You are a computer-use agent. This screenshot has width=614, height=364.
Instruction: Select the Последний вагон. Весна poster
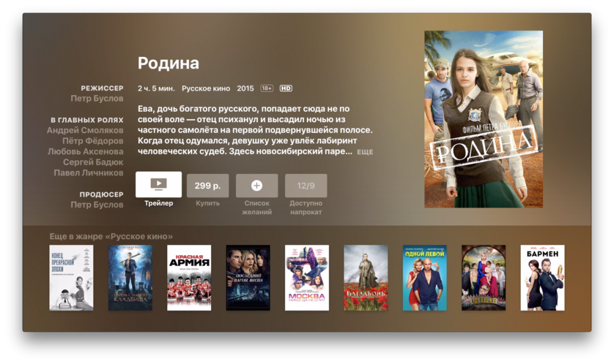[x=248, y=278]
